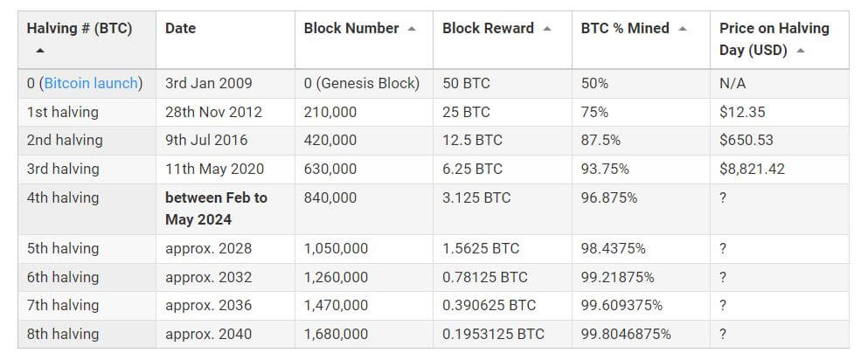The width and height of the screenshot is (868, 360).
Task: Click the 99.8046875% mined cell
Action: coord(626,335)
